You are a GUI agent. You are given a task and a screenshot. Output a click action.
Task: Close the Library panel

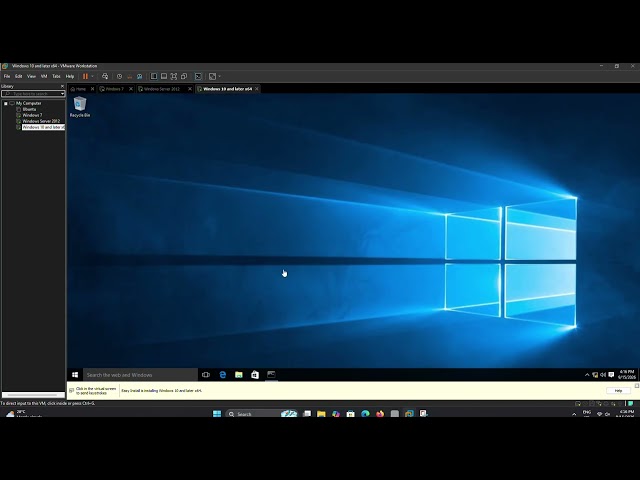coord(62,86)
